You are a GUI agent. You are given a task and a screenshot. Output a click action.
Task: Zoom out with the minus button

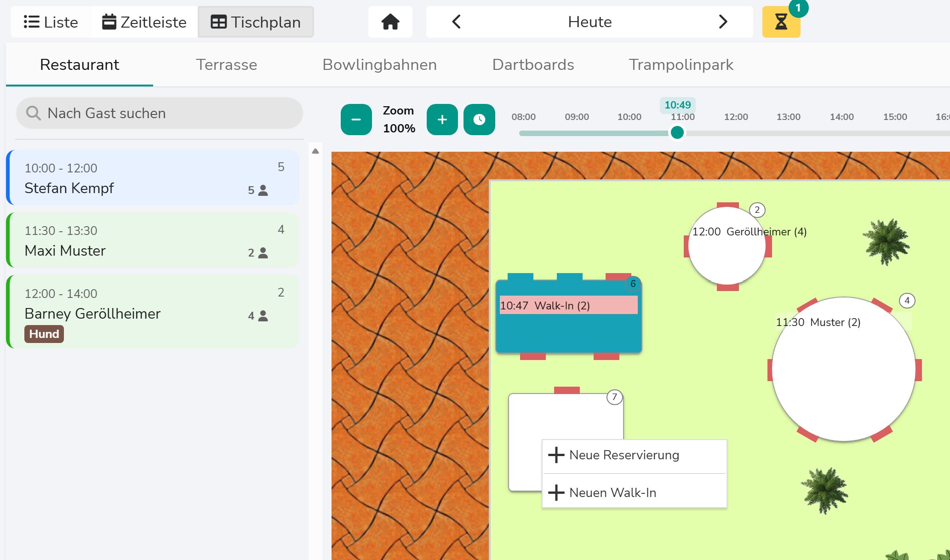pos(356,120)
